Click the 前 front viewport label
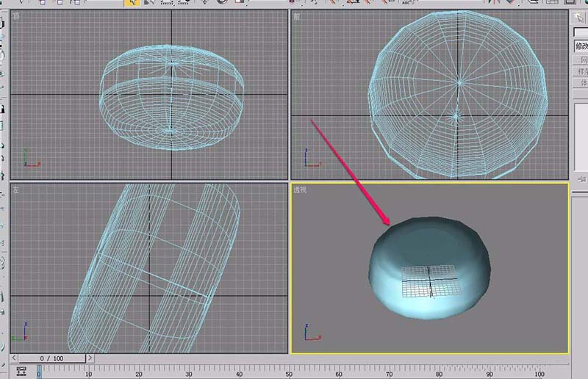Screen dimensions: 588x379 click(x=297, y=16)
